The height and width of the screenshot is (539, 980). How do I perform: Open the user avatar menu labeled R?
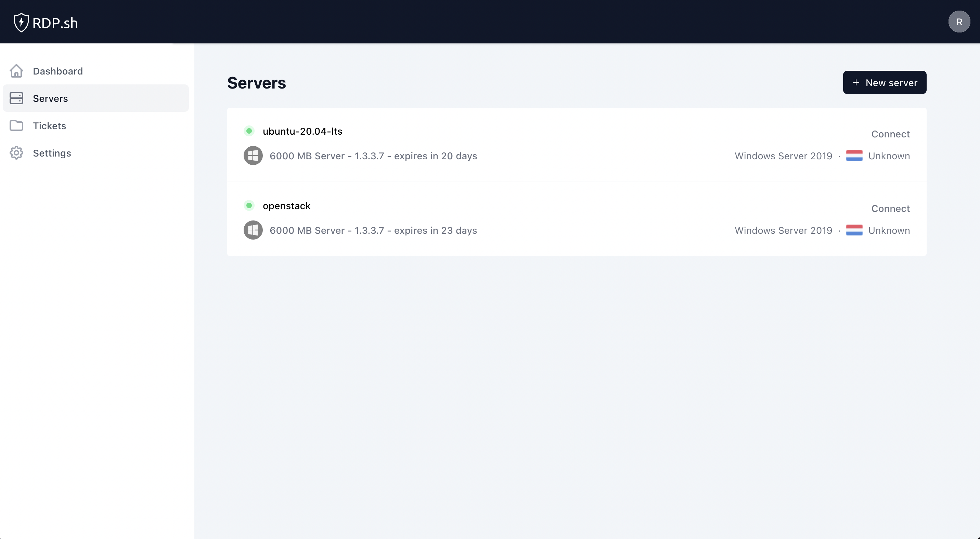[959, 22]
